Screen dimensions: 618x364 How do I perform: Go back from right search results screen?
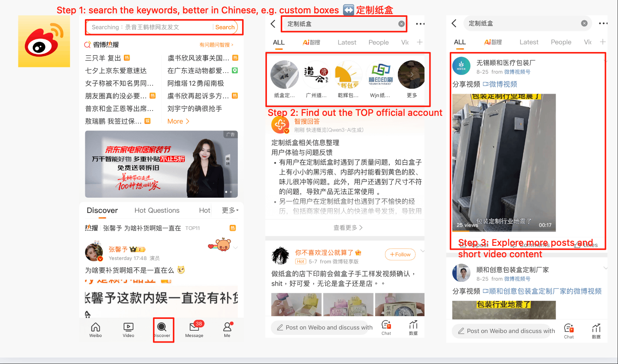click(454, 23)
